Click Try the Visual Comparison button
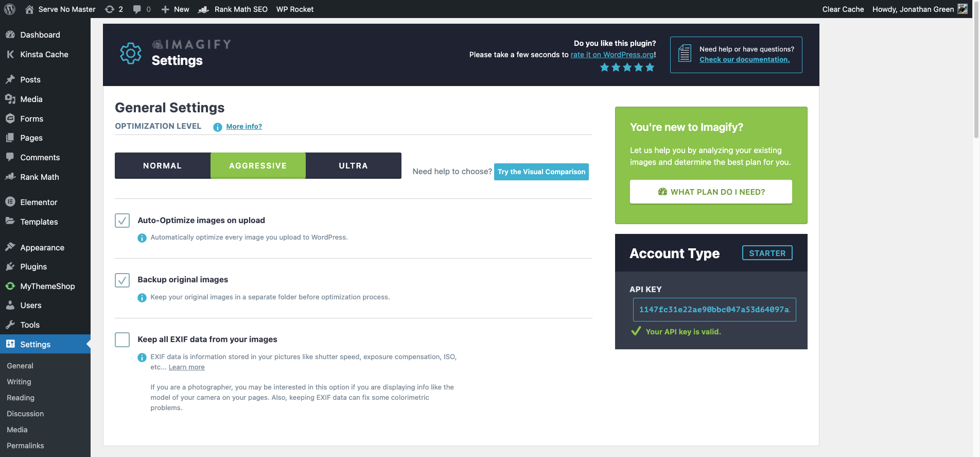The height and width of the screenshot is (457, 980). 541,172
